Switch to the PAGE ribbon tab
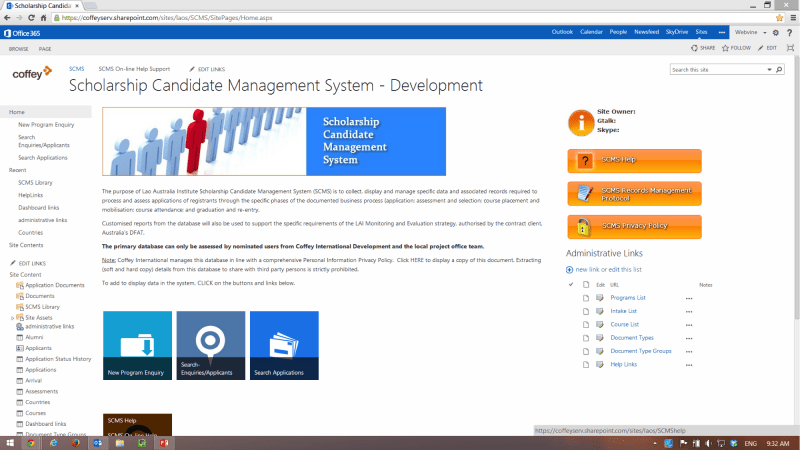Screen dimensions: 800x450 coord(45,49)
